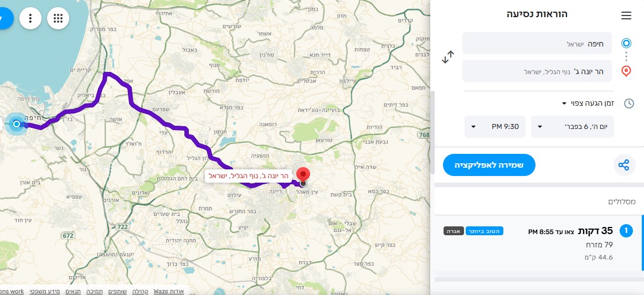The image size is (644, 295).
Task: Open the 'אודות Waze' footer link
Action: click(168, 291)
